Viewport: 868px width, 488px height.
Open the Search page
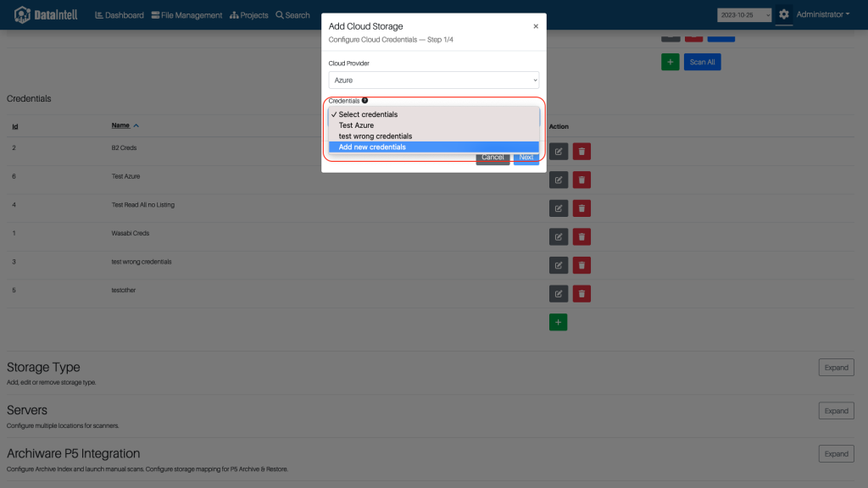pyautogui.click(x=292, y=15)
